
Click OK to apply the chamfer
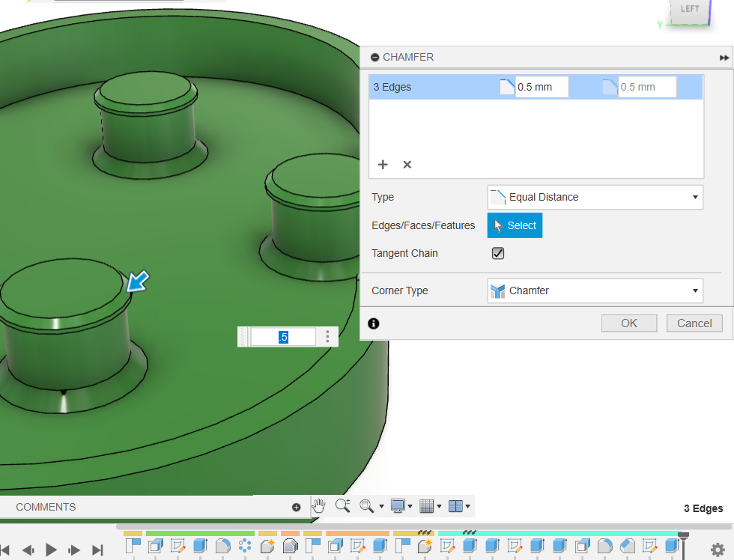(629, 323)
